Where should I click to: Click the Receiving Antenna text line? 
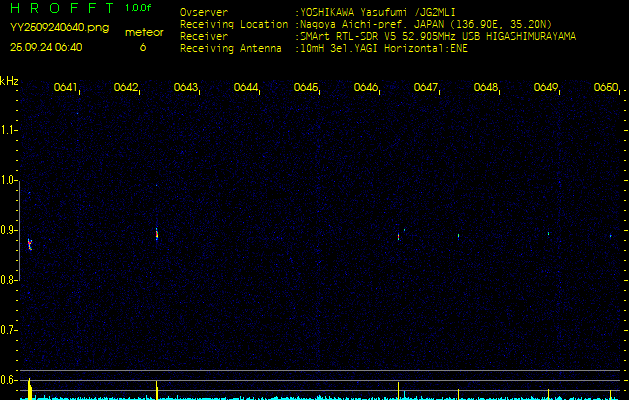click(x=324, y=48)
